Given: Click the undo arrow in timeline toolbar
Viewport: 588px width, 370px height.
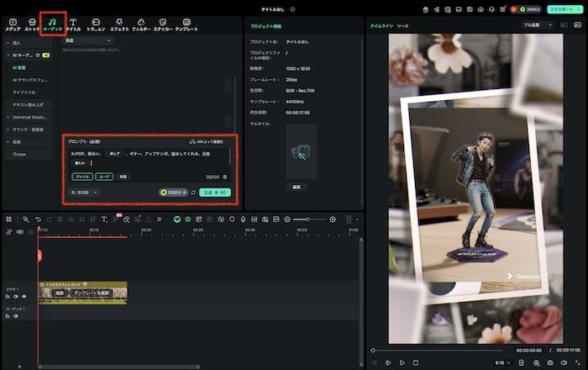Looking at the screenshot, I should tap(38, 219).
